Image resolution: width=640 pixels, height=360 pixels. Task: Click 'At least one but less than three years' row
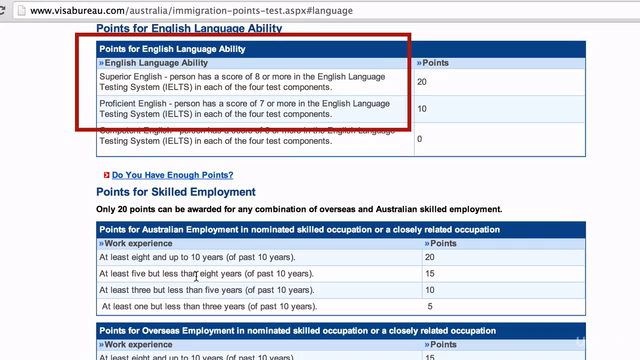[x=260, y=307]
